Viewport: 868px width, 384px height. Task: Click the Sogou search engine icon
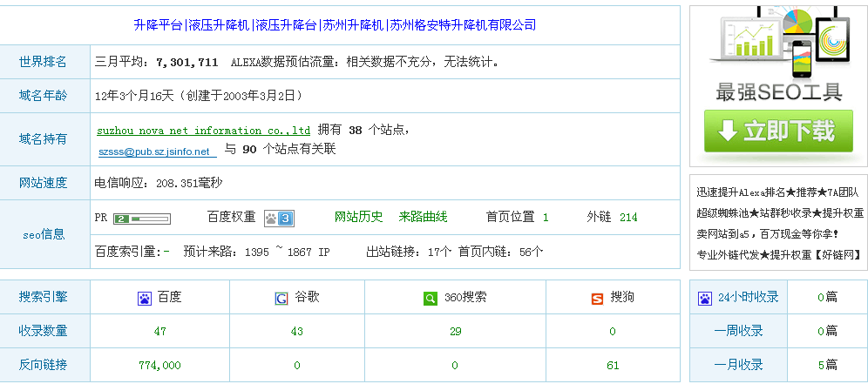597,298
